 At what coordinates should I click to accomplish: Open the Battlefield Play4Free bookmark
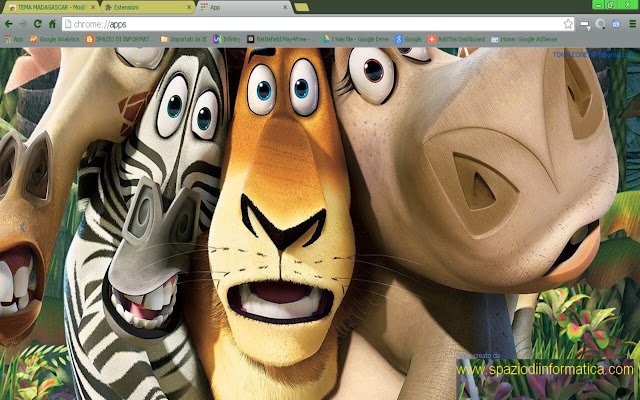point(279,39)
